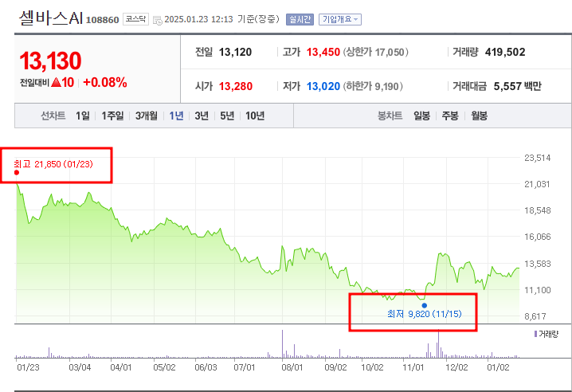
Task: Click the 최고 21,850 (01/23) label
Action: click(x=53, y=164)
